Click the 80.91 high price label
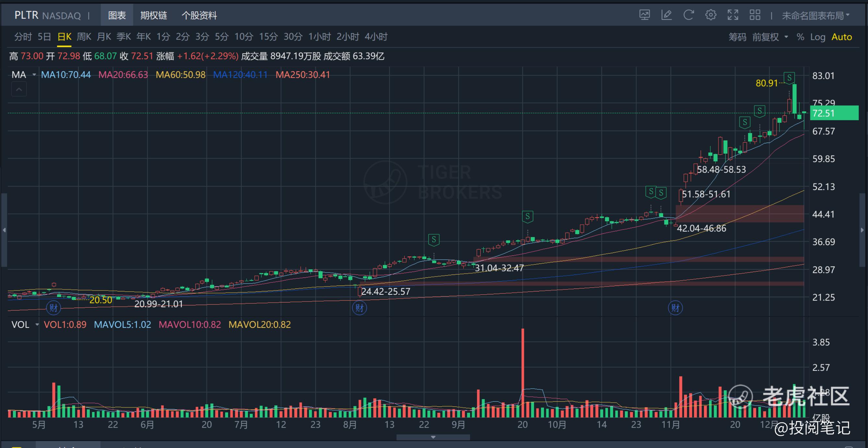Viewport: 868px width, 448px height. pyautogui.click(x=766, y=83)
